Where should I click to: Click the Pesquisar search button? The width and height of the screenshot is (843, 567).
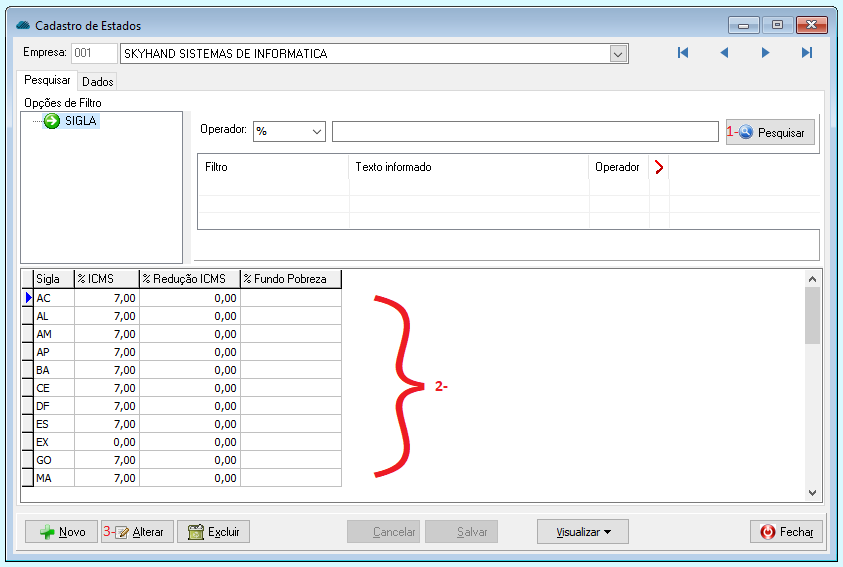pos(771,132)
